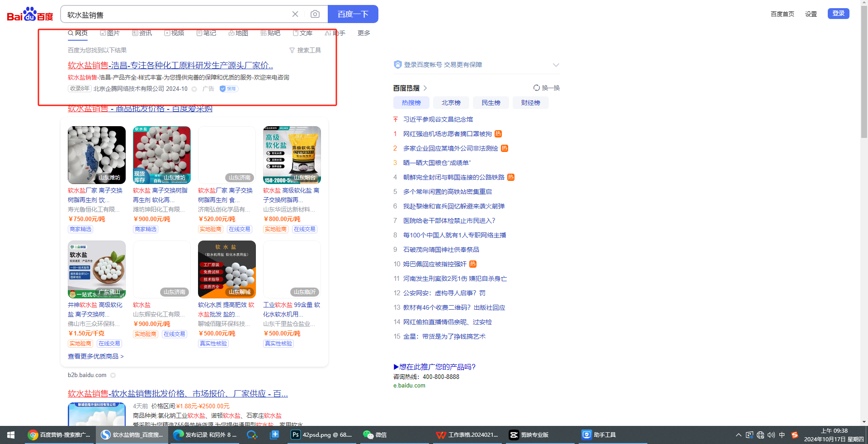
Task: Refresh hot searches with the 换一换 icon
Action: 537,88
